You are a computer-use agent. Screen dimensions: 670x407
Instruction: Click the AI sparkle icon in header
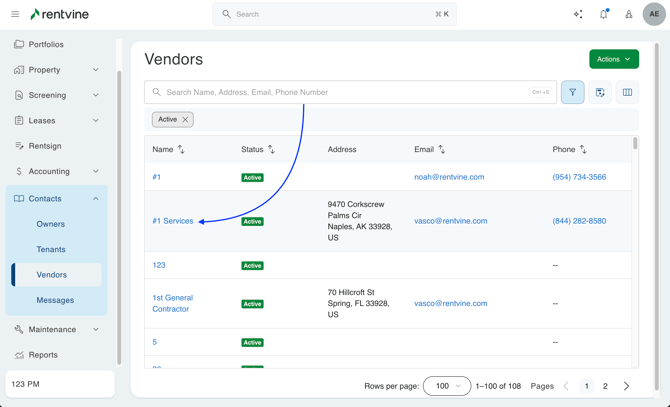[x=578, y=14]
